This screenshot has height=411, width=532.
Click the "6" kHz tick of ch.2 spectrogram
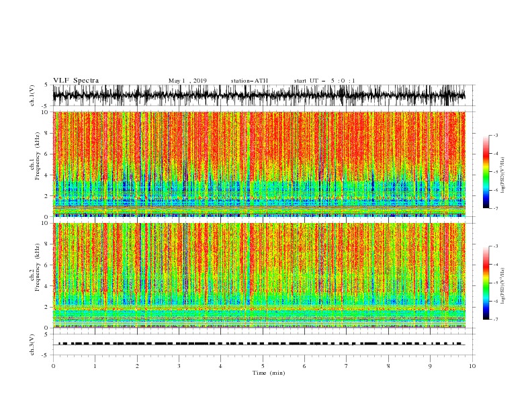pos(46,265)
